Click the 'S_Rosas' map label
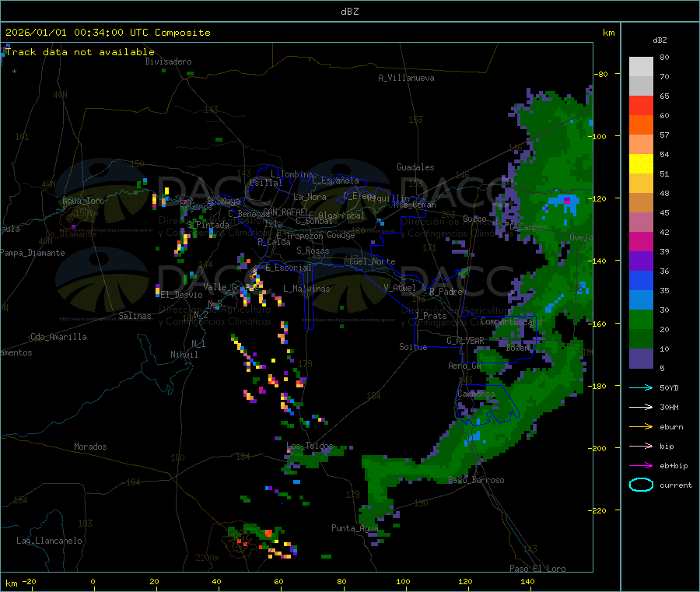The height and width of the screenshot is (592, 700). 313,250
